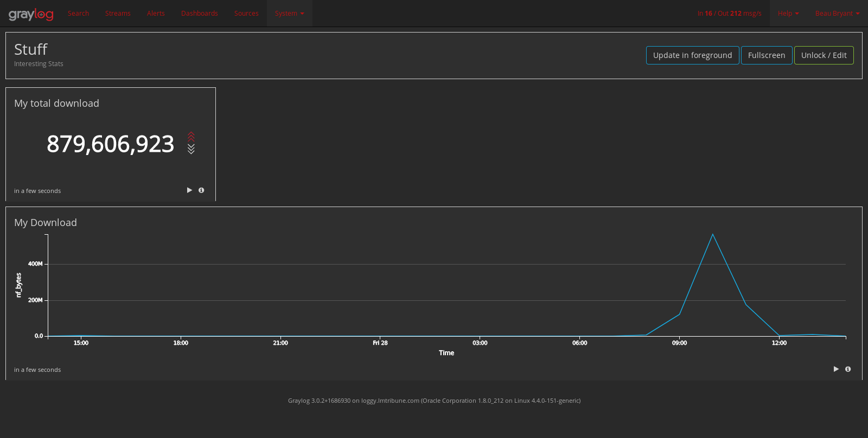Replay search for My total download widget
868x438 pixels.
(189, 190)
